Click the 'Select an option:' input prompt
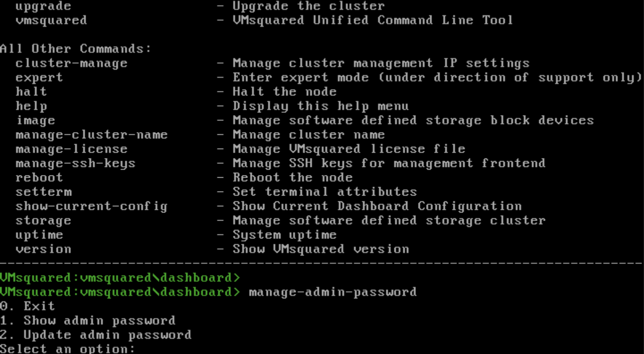644x354 pixels. (67, 349)
